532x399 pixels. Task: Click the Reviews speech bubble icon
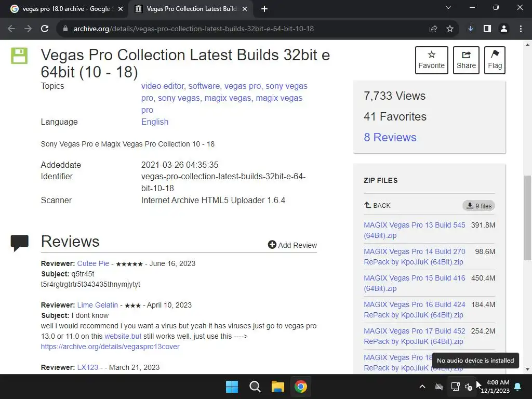pos(19,243)
